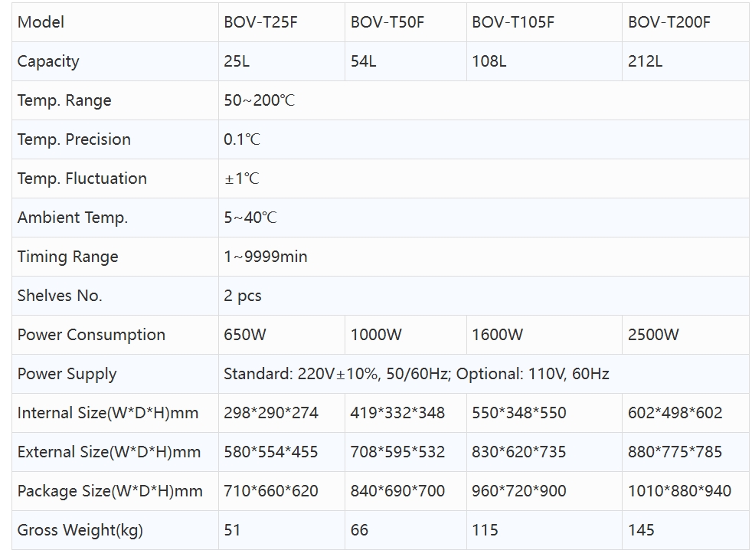Select the 'Capacity' row label

click(48, 61)
